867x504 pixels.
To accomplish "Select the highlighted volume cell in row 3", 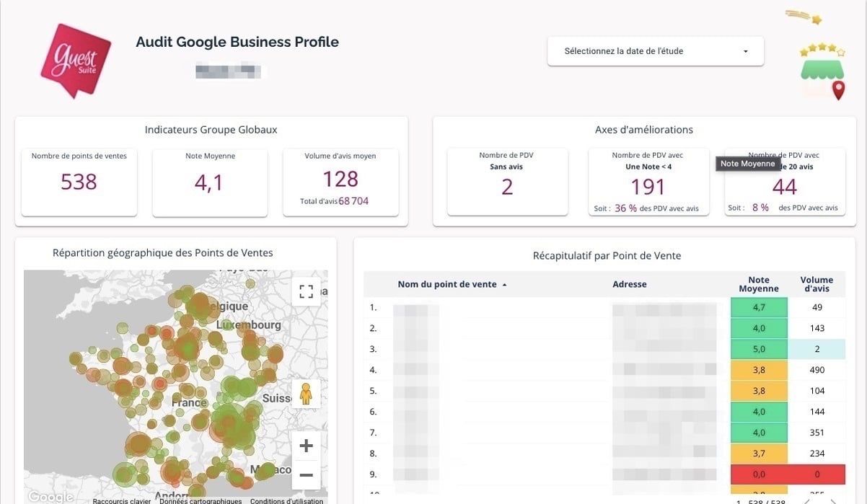I will pos(817,349).
